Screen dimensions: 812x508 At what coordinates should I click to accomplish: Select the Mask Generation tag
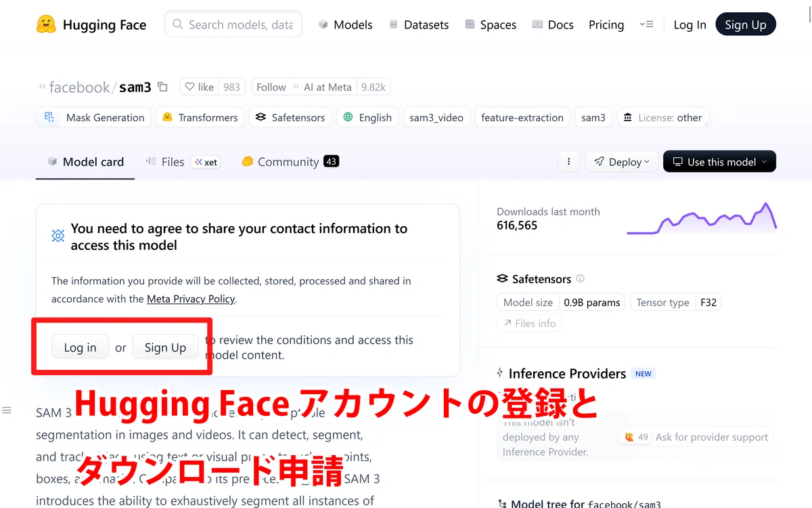95,117
